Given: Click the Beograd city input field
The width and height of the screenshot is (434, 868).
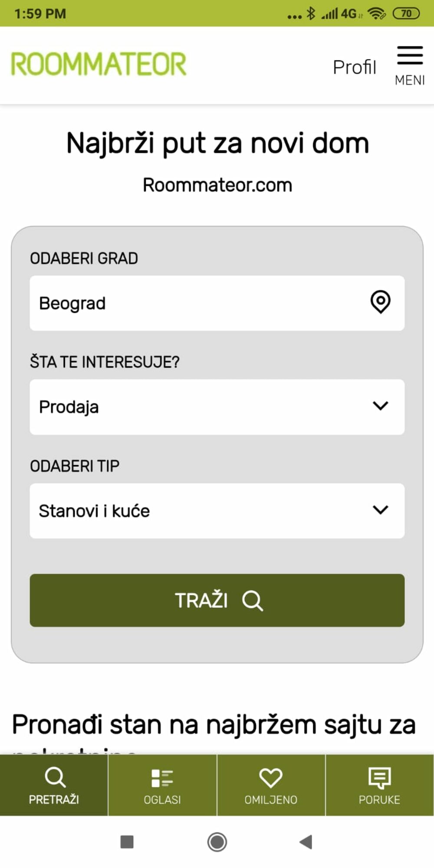Looking at the screenshot, I should point(195,303).
